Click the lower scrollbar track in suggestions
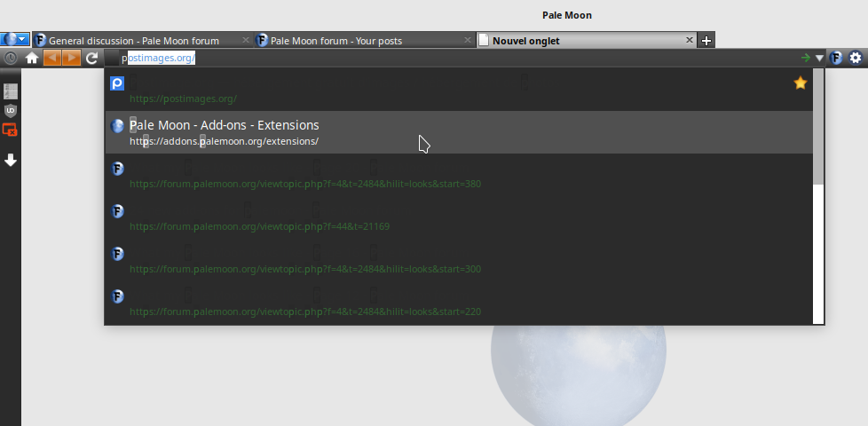The image size is (868, 426). 818,255
